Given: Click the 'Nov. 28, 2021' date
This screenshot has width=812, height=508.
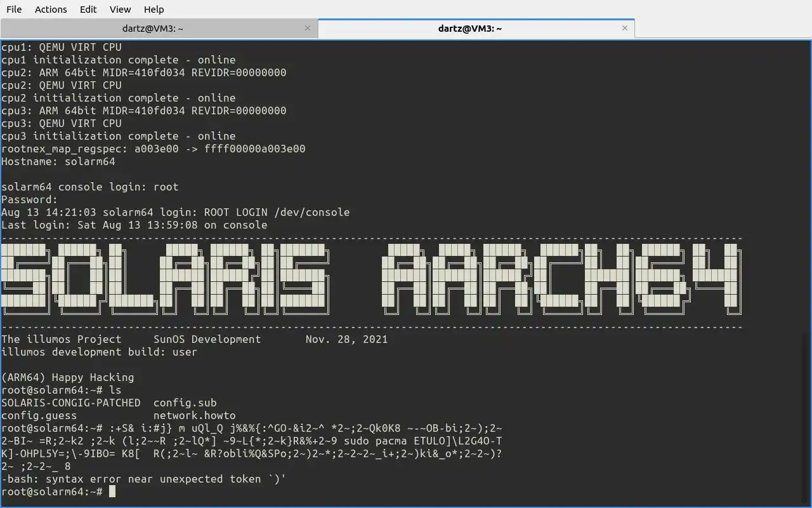Looking at the screenshot, I should (347, 339).
